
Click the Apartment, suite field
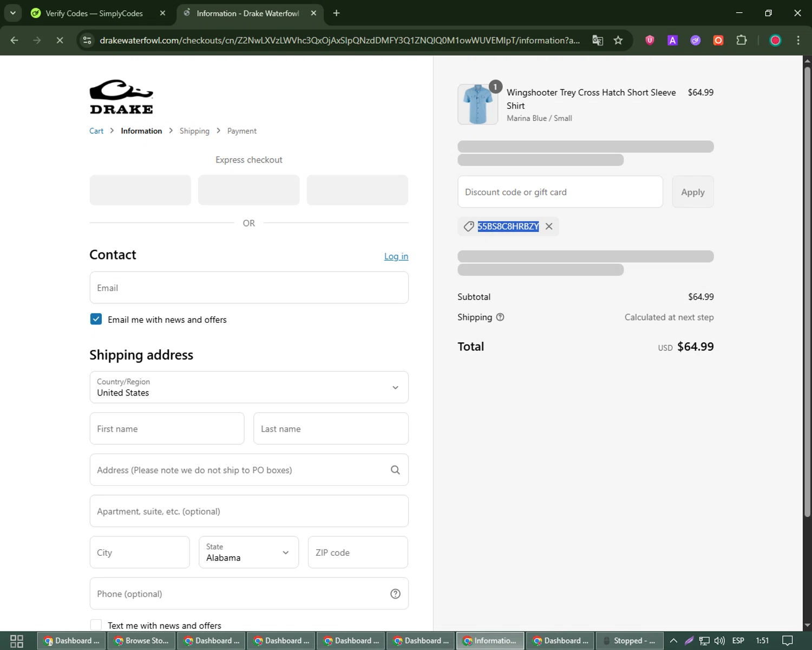coord(249,511)
